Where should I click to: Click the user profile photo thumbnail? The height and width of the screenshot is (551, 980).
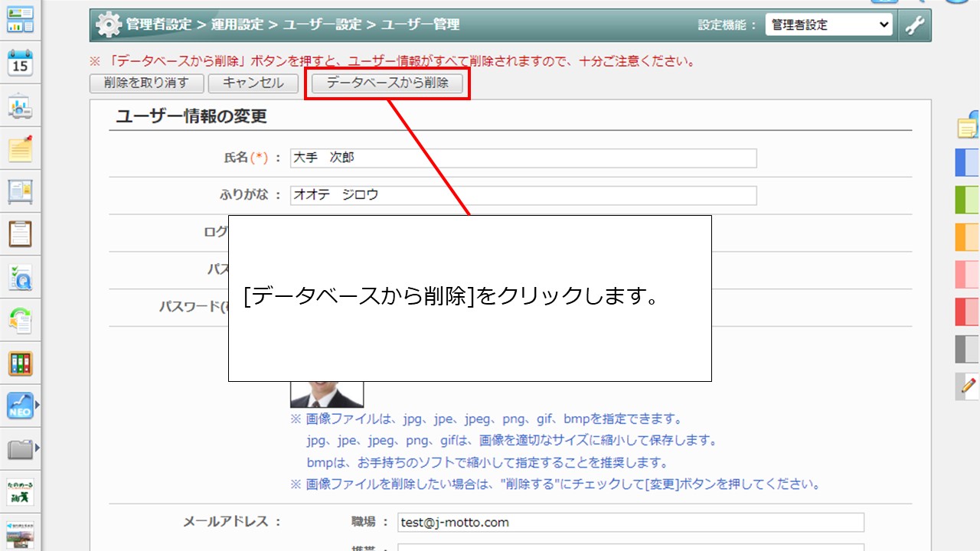327,394
